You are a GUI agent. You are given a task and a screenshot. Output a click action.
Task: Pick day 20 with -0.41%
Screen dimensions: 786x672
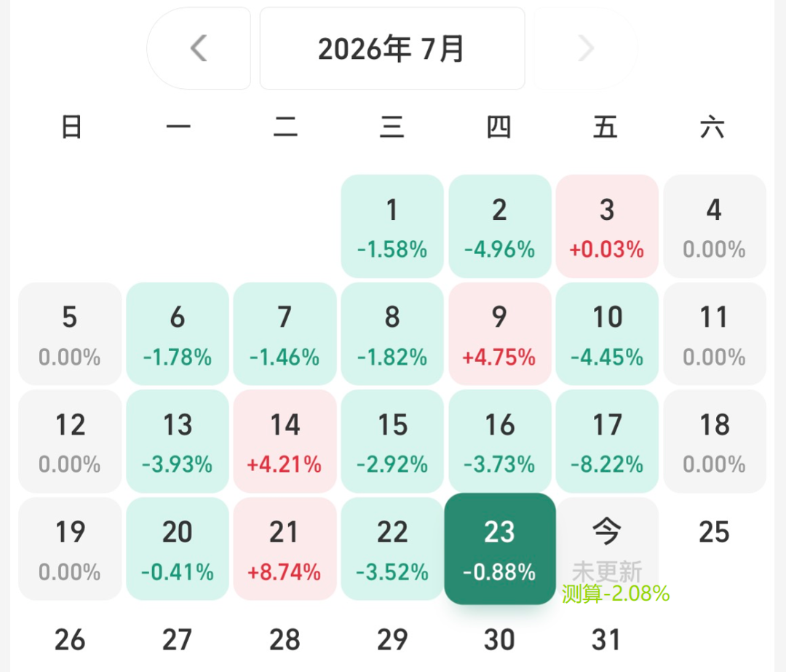click(178, 549)
